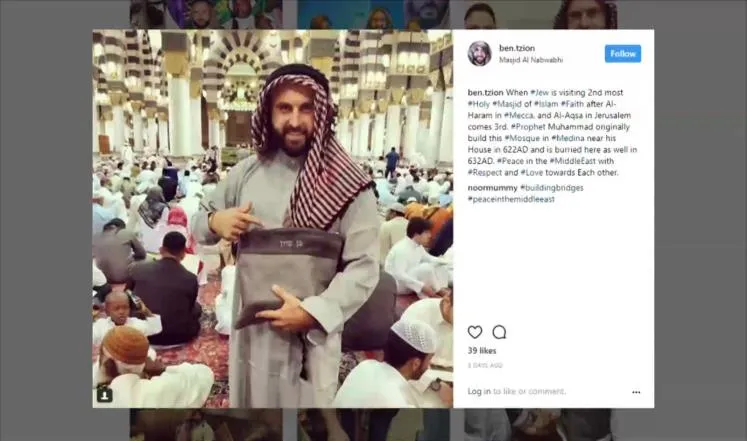Image resolution: width=747 pixels, height=441 pixels.
Task: Click the #Medina hashtag
Action: pyautogui.click(x=568, y=138)
